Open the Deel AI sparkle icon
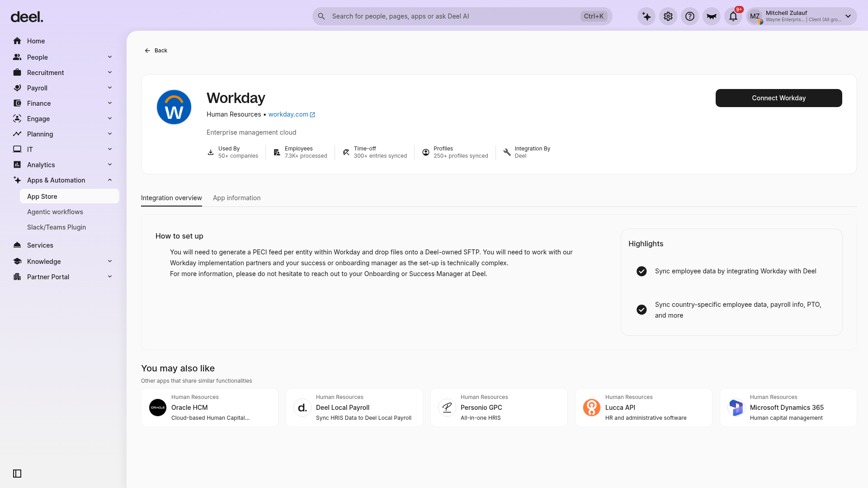This screenshot has height=488, width=868. [646, 16]
